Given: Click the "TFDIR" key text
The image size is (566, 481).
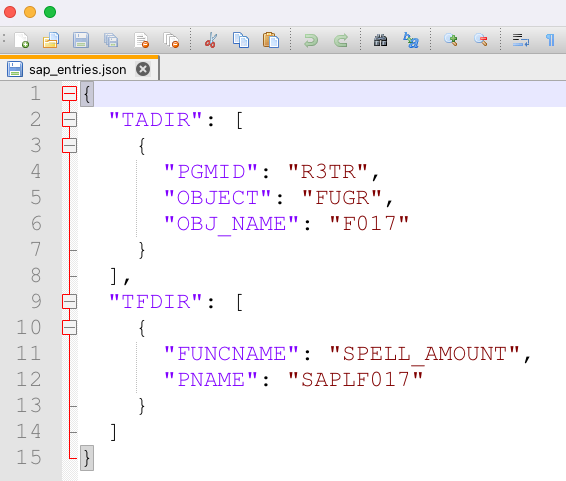Looking at the screenshot, I should [155, 302].
